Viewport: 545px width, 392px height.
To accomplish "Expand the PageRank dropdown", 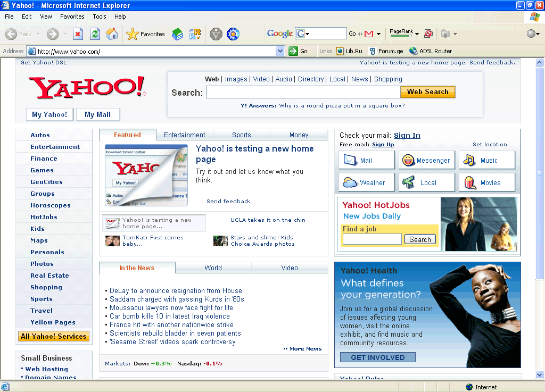I will [x=417, y=34].
